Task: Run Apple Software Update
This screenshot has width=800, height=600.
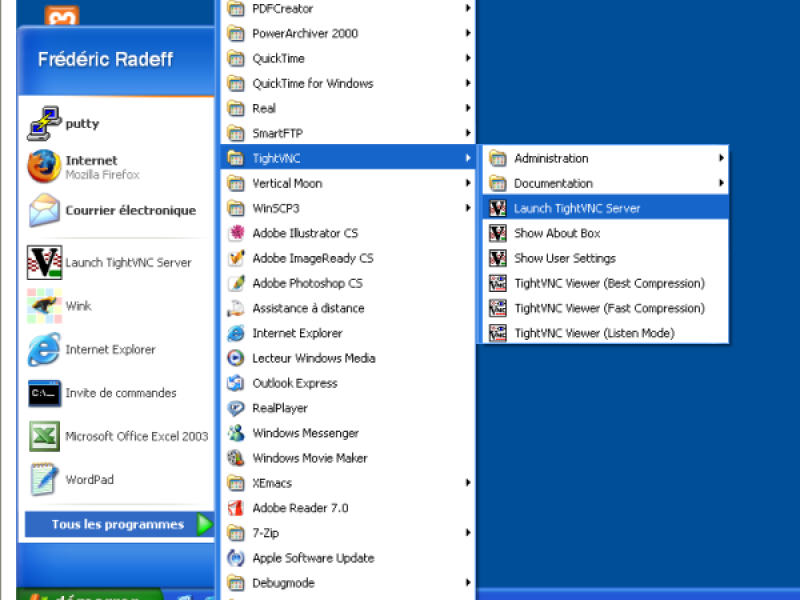Action: (x=349, y=558)
